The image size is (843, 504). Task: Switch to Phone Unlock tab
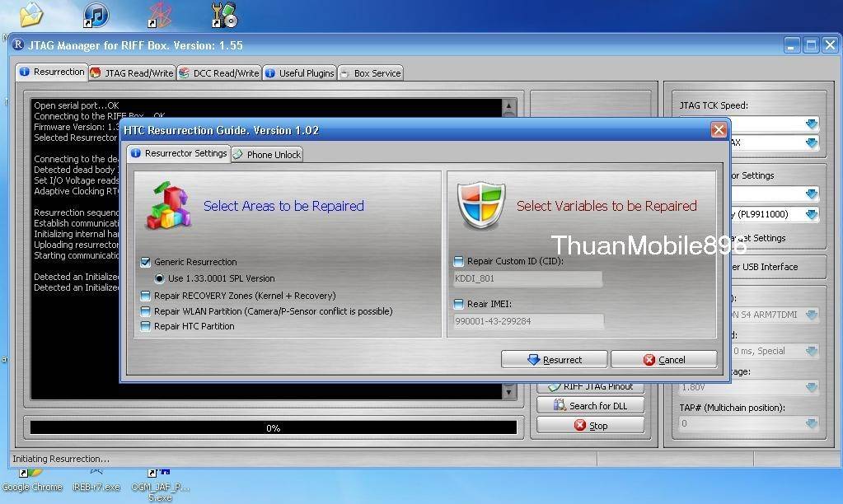pyautogui.click(x=268, y=155)
